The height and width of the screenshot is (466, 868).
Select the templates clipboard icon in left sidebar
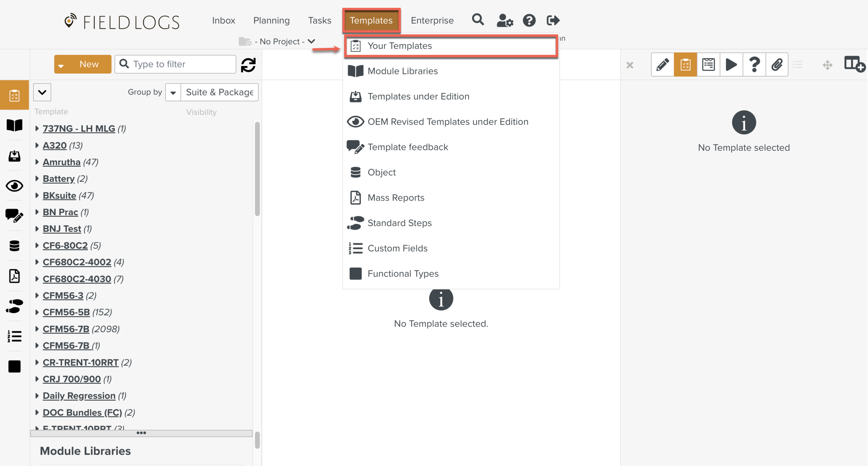14,95
